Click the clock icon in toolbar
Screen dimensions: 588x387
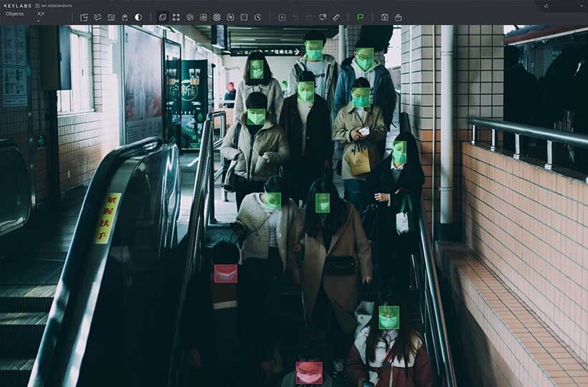pos(257,17)
